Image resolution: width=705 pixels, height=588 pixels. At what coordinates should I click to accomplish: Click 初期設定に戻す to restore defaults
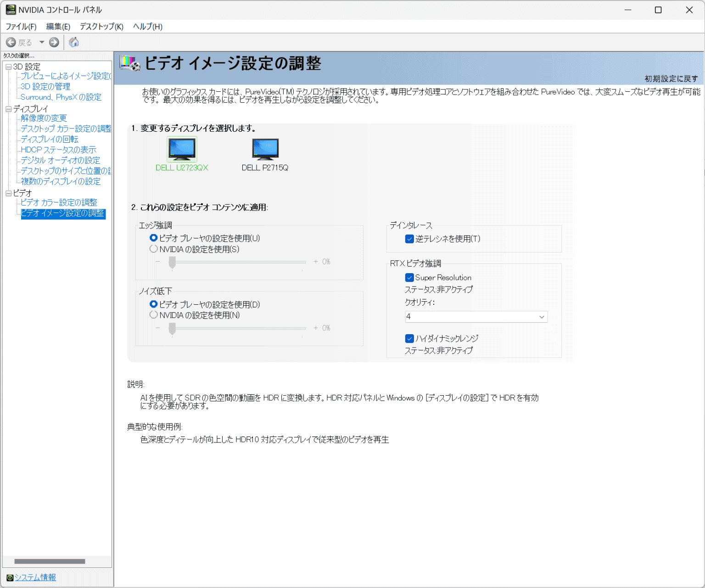coord(671,78)
